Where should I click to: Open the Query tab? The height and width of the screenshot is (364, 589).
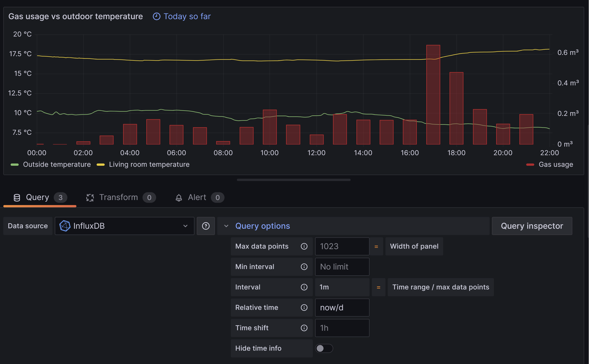[40, 197]
